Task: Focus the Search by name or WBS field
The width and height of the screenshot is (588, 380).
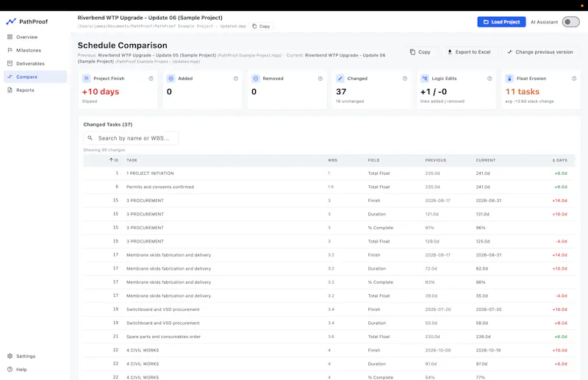Action: pos(131,138)
